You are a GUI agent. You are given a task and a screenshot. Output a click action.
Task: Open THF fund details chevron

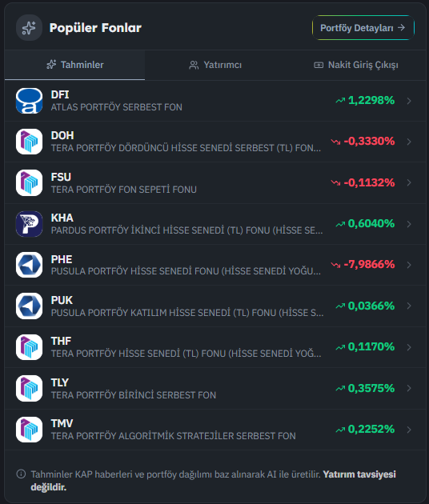(x=409, y=347)
